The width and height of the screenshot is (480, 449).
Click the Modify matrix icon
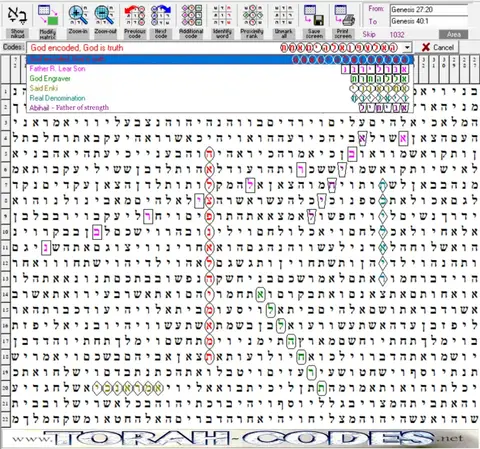coord(48,15)
